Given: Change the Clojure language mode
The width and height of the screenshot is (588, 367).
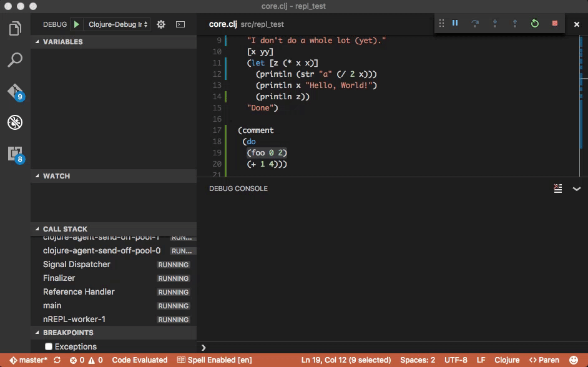Looking at the screenshot, I should pyautogui.click(x=507, y=360).
